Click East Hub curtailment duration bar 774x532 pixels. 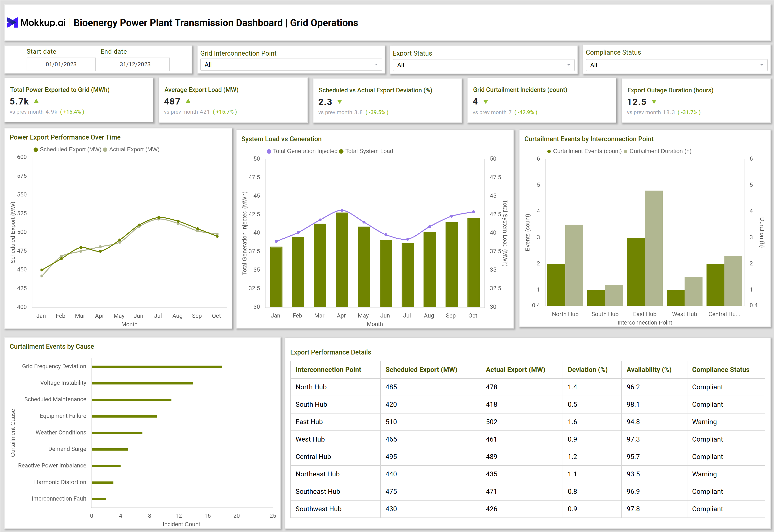point(653,248)
